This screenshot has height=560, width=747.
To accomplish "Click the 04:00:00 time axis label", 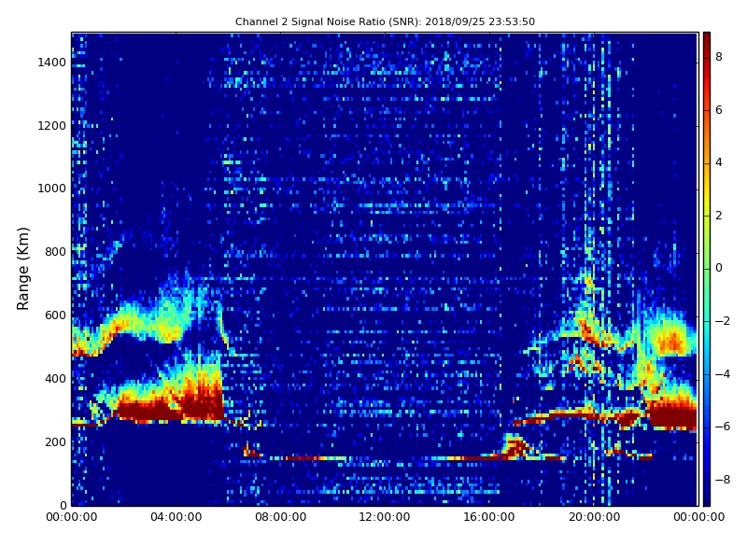I will 176,517.
